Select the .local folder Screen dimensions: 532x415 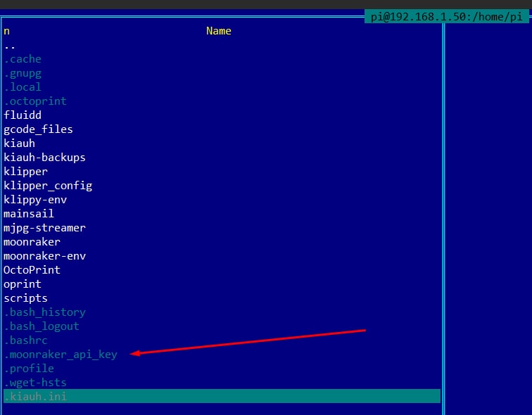tap(23, 87)
